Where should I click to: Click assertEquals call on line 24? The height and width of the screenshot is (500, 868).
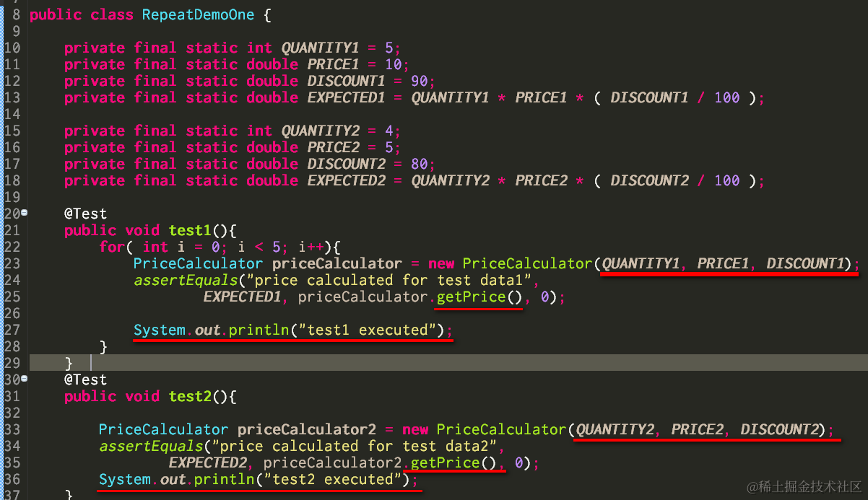pos(185,280)
